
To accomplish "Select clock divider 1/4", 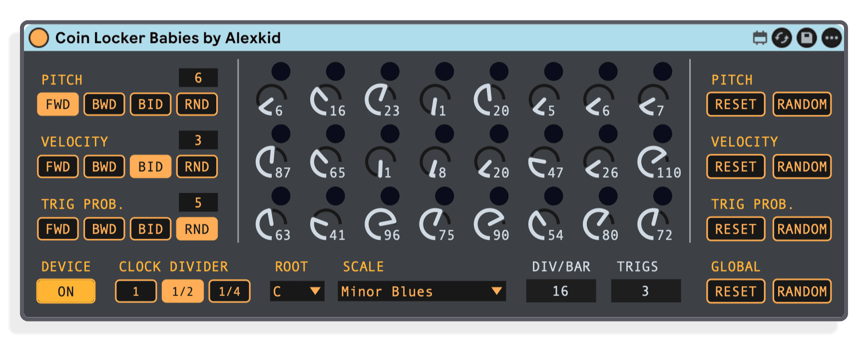I will [230, 291].
